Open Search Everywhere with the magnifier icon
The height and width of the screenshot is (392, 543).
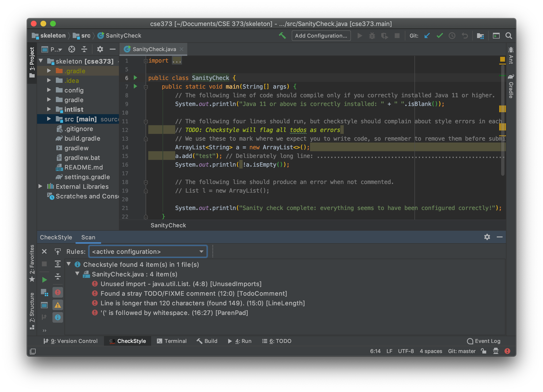pos(509,35)
